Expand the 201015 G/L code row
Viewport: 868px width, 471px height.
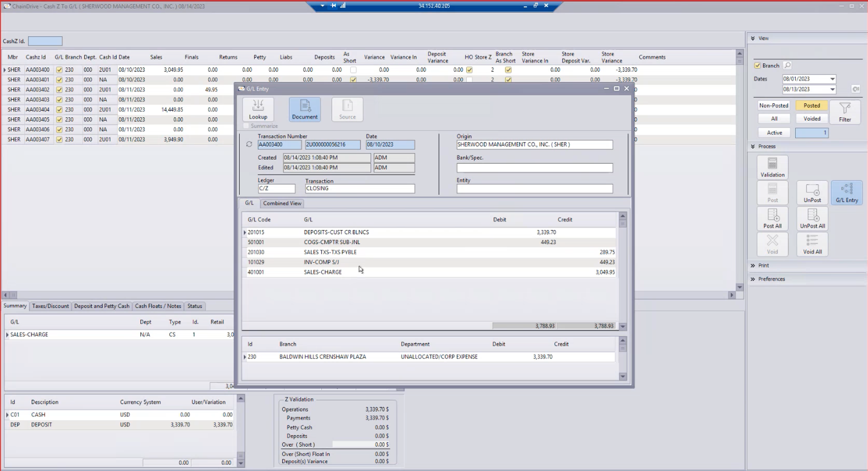(x=245, y=232)
